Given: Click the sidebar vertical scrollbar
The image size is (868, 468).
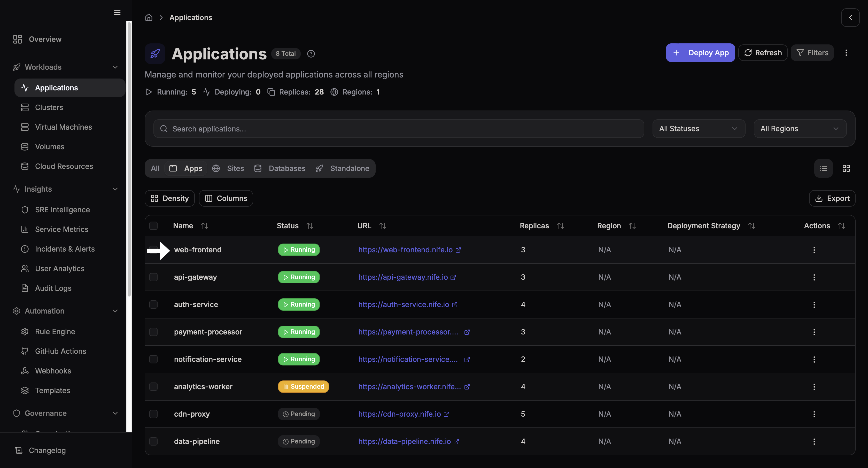Looking at the screenshot, I should [129, 158].
